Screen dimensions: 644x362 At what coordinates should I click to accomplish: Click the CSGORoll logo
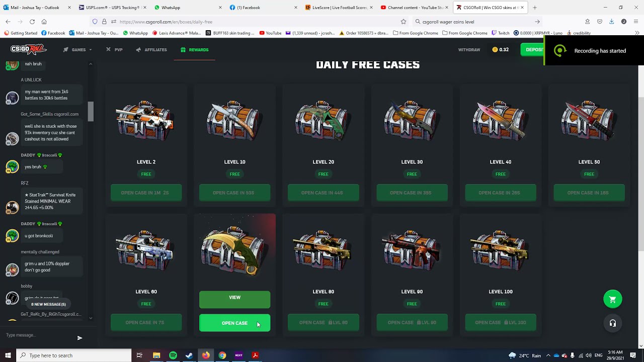pyautogui.click(x=29, y=49)
